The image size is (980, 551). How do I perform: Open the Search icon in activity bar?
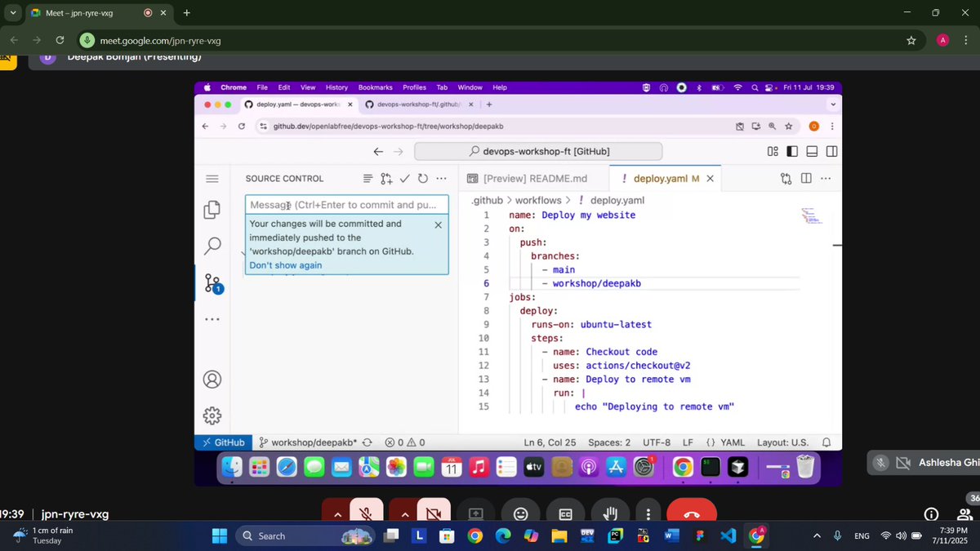point(212,246)
